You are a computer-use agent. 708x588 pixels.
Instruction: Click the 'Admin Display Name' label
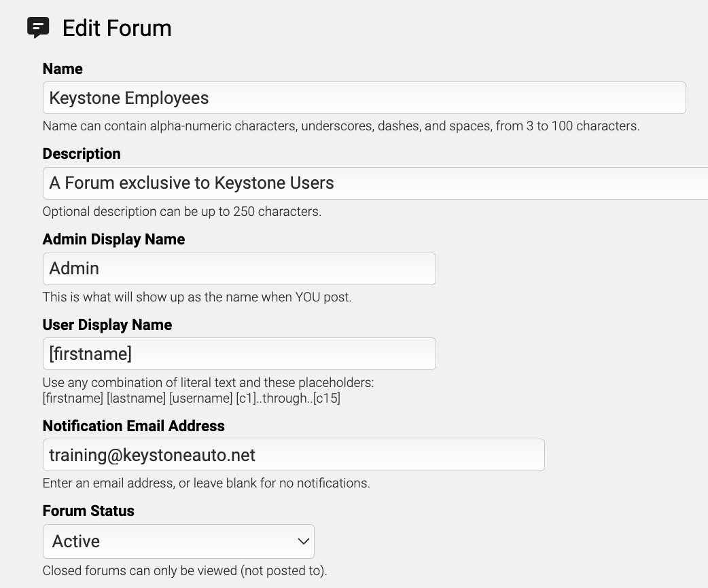(113, 239)
